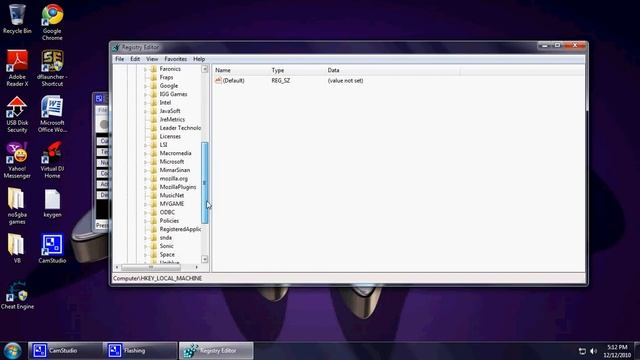Open the VB folder icon

pos(16,249)
